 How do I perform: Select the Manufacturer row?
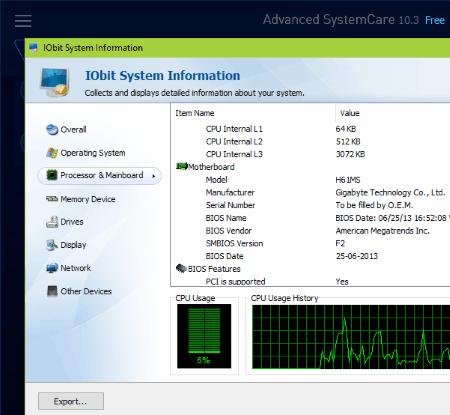point(310,193)
